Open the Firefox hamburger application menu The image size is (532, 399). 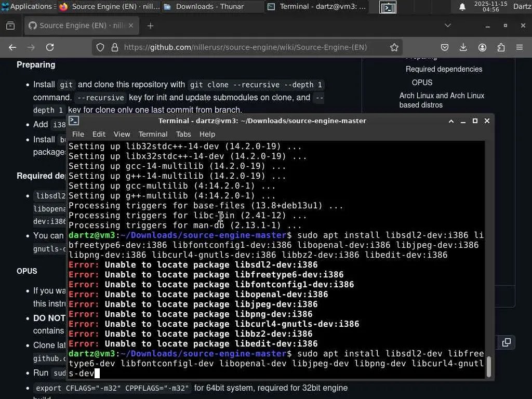click(520, 47)
